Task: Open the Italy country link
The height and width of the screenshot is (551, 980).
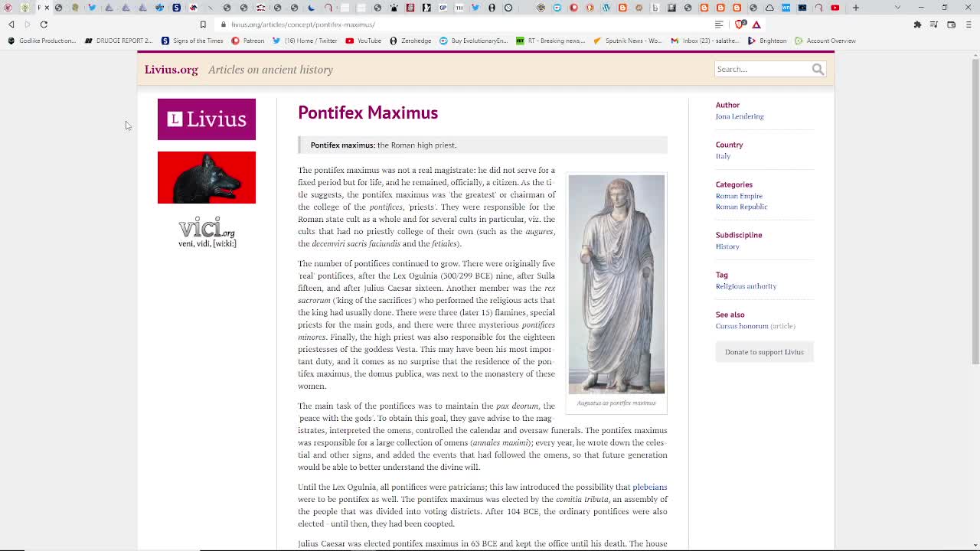Action: coord(723,156)
